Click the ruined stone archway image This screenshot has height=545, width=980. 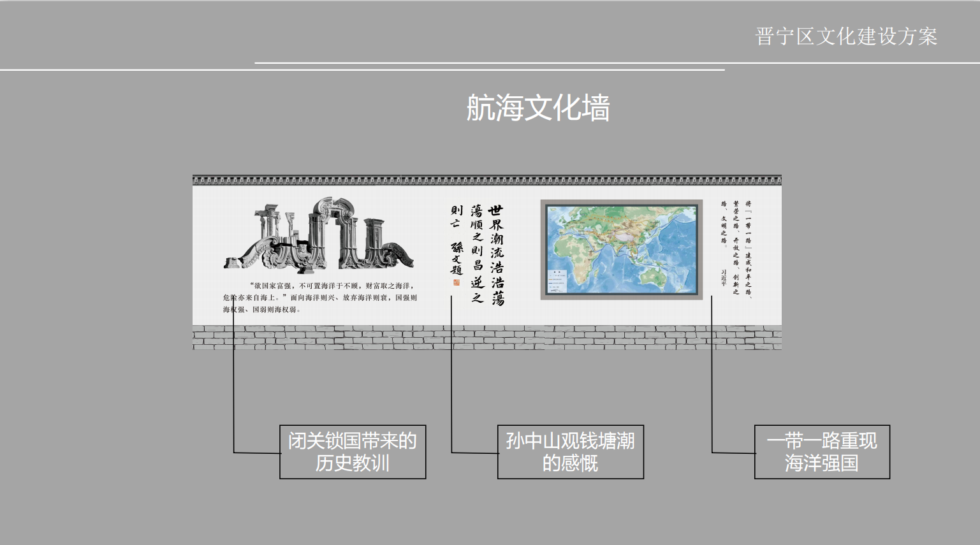click(x=319, y=235)
